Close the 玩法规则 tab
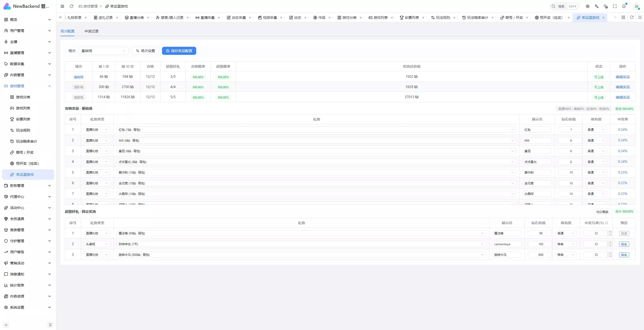The width and height of the screenshot is (644, 330). [x=454, y=18]
